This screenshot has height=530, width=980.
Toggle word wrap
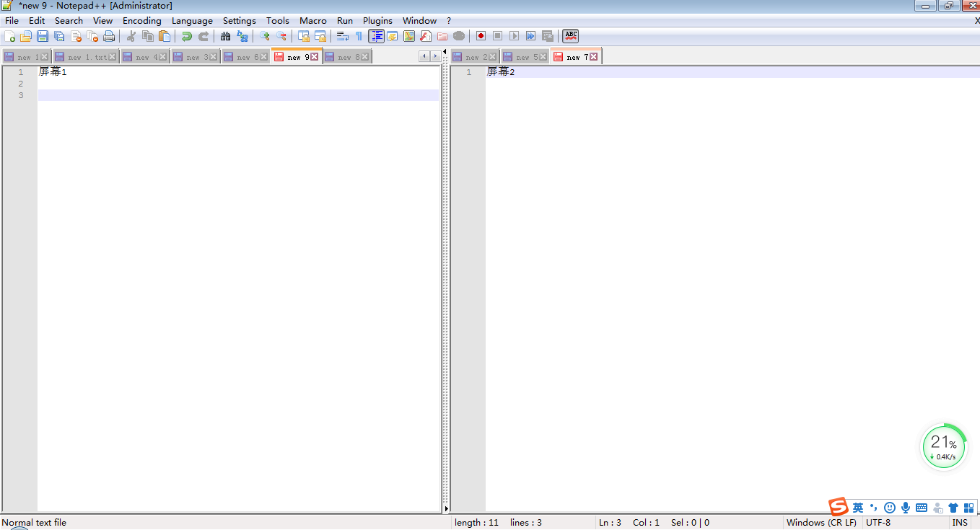341,35
